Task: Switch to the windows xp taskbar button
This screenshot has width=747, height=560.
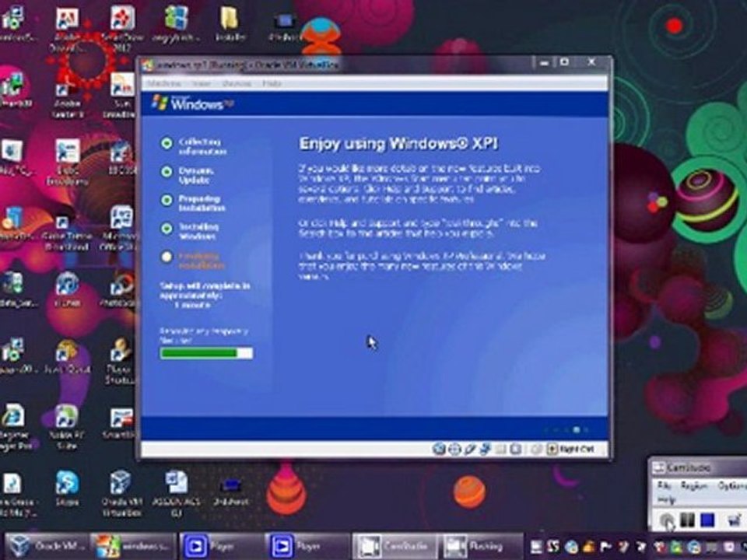Action: tap(133, 546)
